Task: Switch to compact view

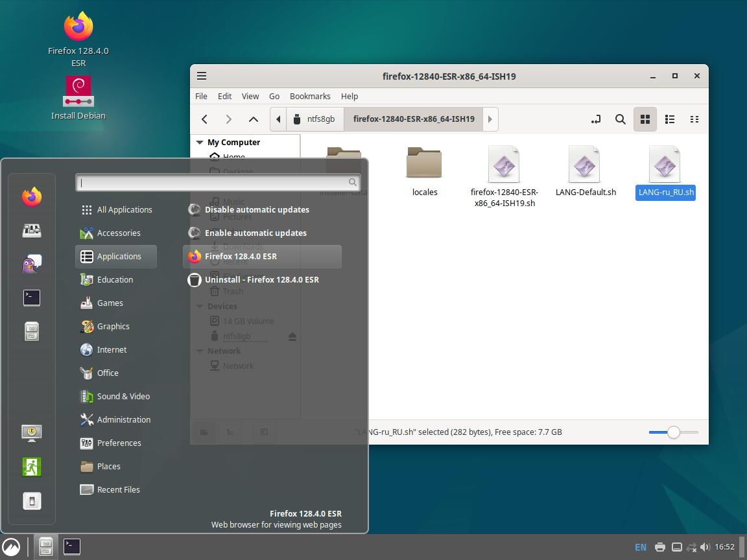Action: click(694, 119)
